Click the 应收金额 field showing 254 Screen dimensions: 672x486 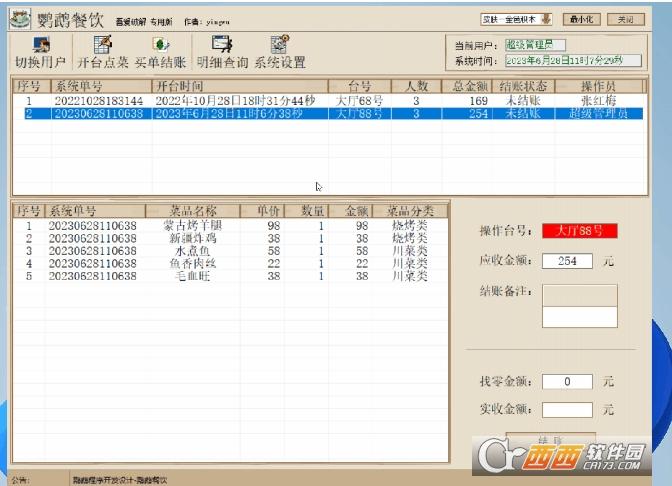pos(566,261)
